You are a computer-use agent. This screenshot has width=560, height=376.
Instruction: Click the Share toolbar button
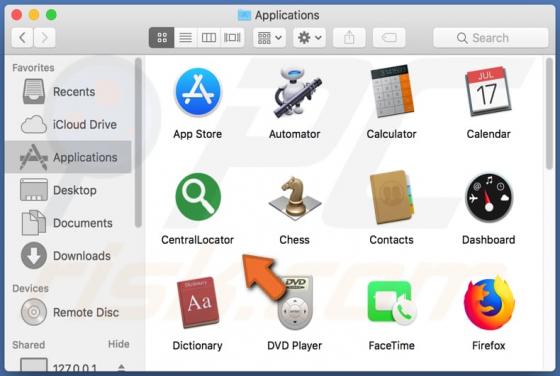(x=349, y=37)
